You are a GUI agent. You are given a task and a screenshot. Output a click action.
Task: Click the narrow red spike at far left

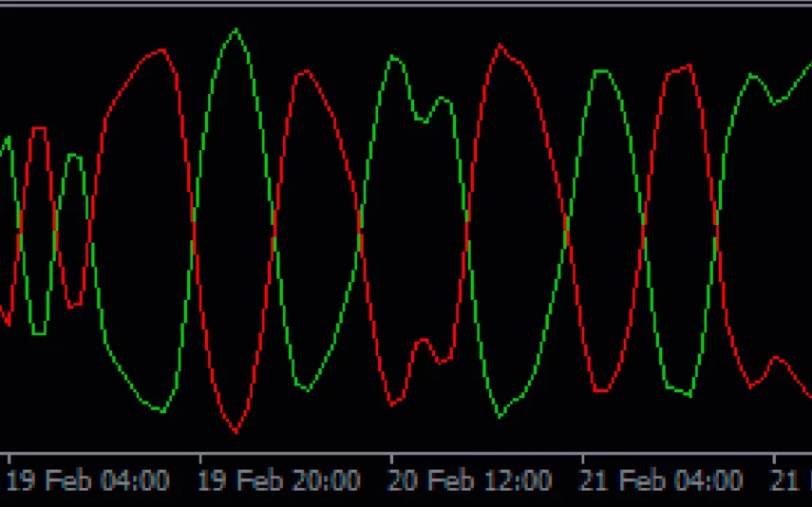38,128
